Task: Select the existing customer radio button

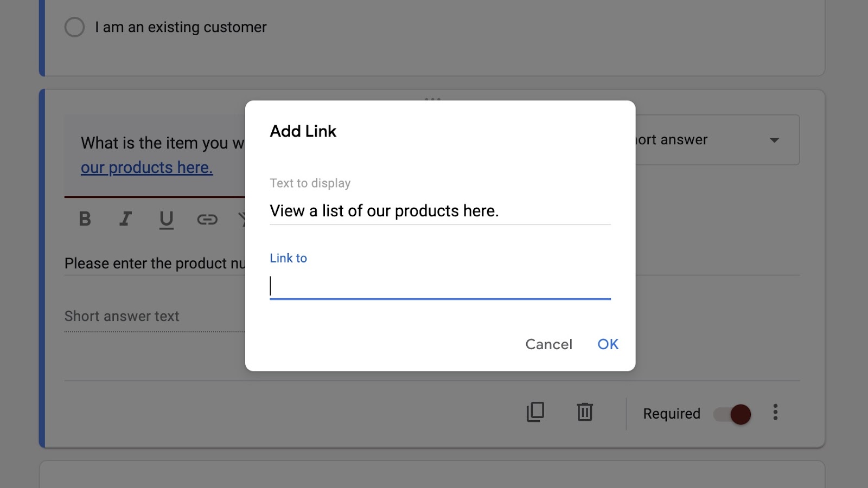Action: [75, 27]
